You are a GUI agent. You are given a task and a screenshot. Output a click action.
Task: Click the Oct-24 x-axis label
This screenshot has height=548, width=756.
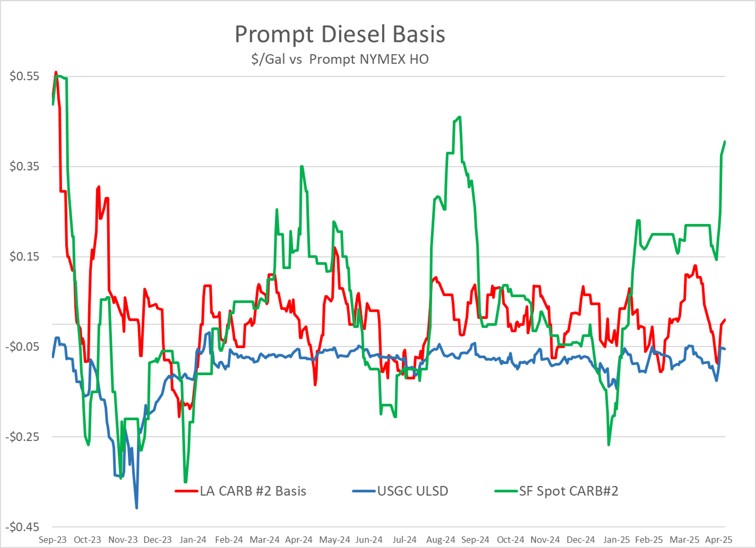[x=510, y=540]
